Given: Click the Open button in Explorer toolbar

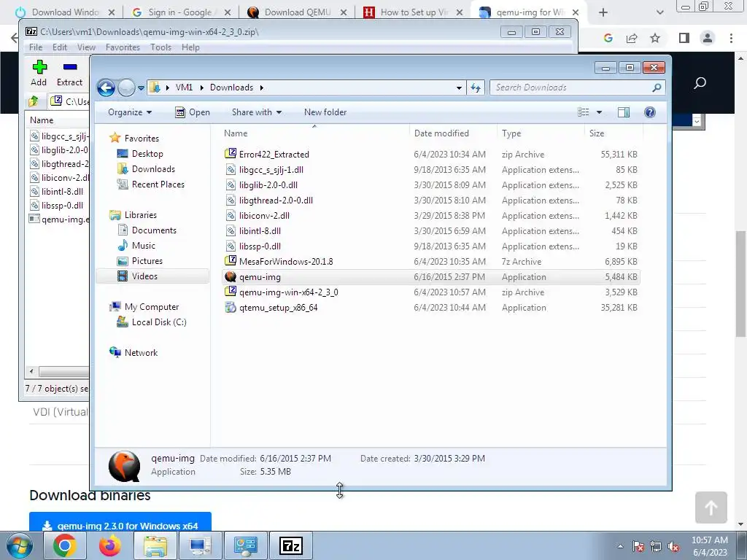Looking at the screenshot, I should coord(193,112).
